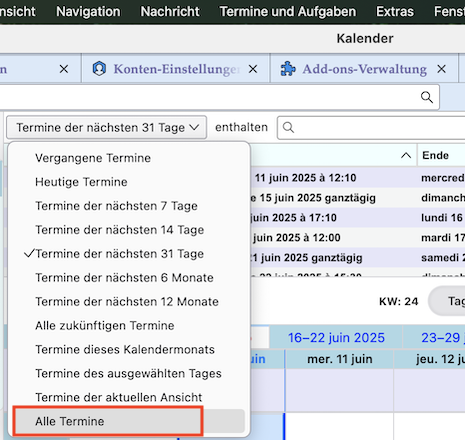
Task: Switch to the Konten-Einstellungen tab
Action: point(176,69)
